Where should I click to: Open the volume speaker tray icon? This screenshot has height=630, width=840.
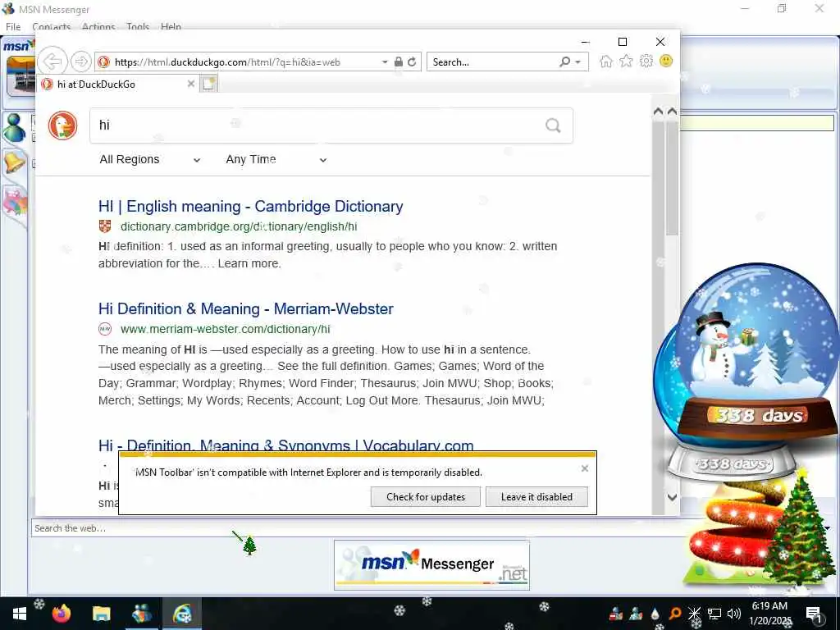[733, 614]
